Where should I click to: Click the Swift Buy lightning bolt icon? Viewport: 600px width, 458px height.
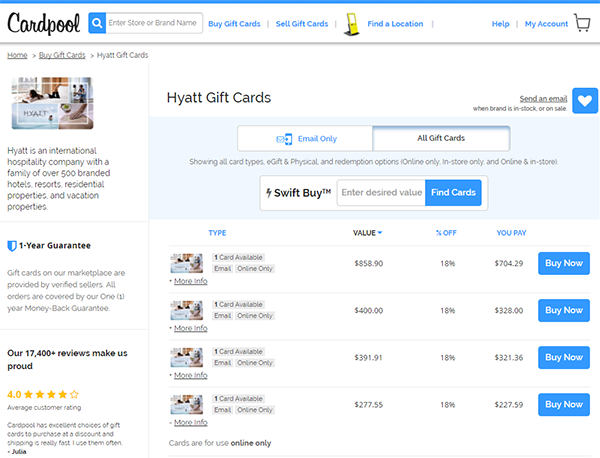pos(269,193)
